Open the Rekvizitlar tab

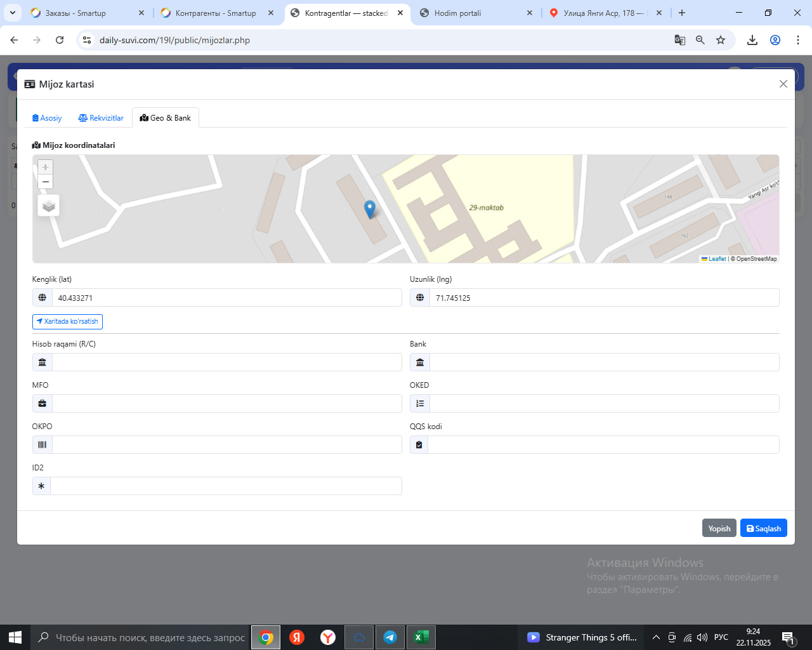click(x=101, y=118)
